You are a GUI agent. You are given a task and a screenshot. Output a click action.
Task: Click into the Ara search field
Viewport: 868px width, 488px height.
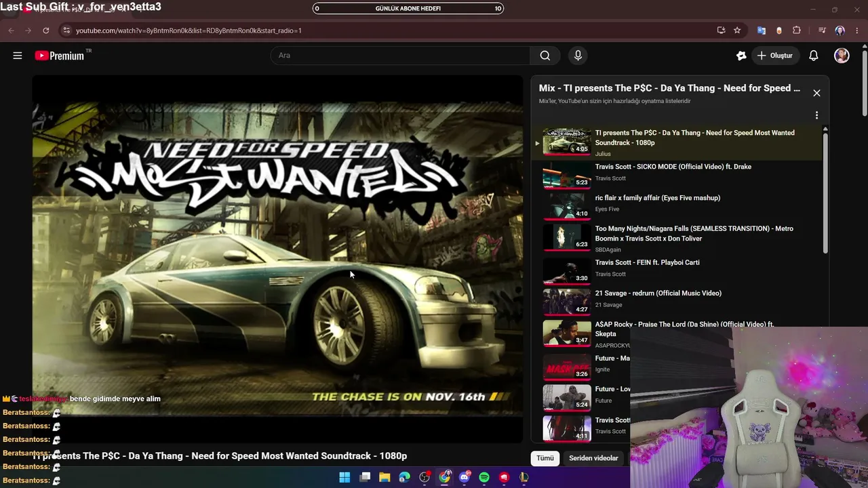pos(400,56)
